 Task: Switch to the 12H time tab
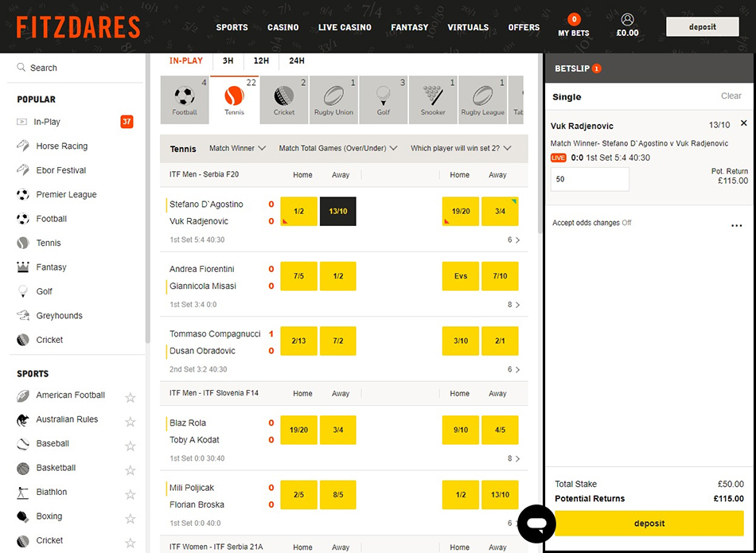click(261, 60)
